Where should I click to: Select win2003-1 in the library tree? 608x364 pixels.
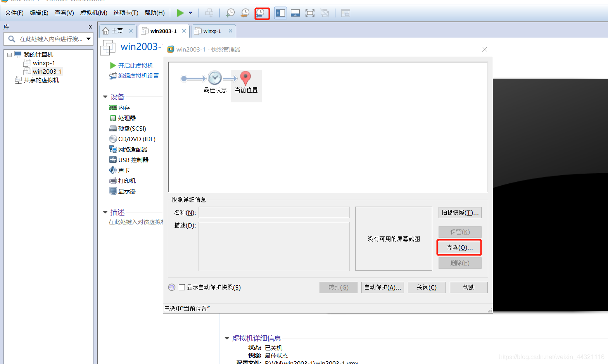coord(47,72)
